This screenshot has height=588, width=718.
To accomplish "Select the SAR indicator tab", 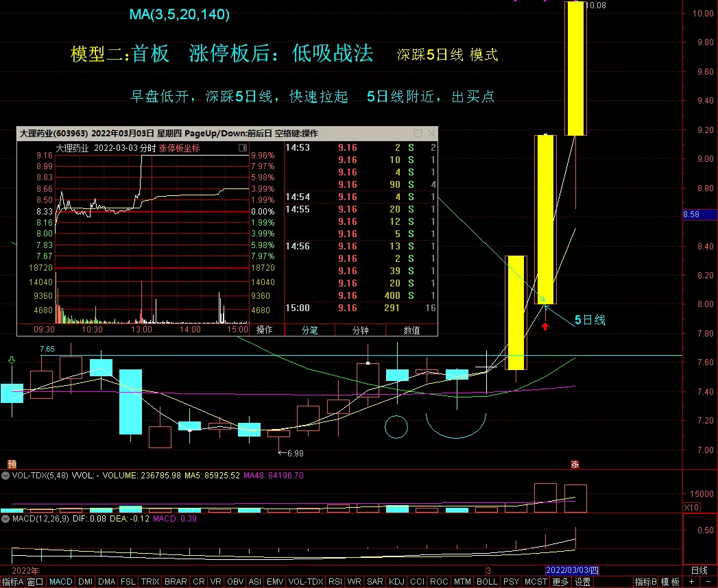I will (375, 582).
